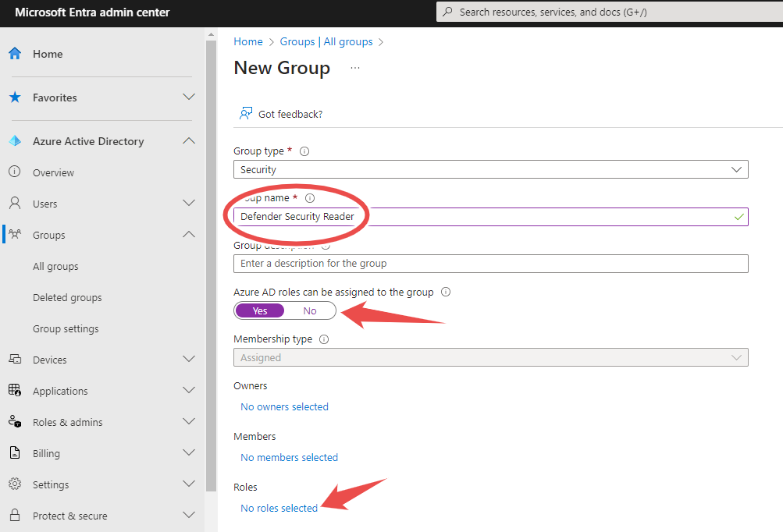The width and height of the screenshot is (783, 532).
Task: Select Billing in the sidebar menu
Action: [46, 454]
